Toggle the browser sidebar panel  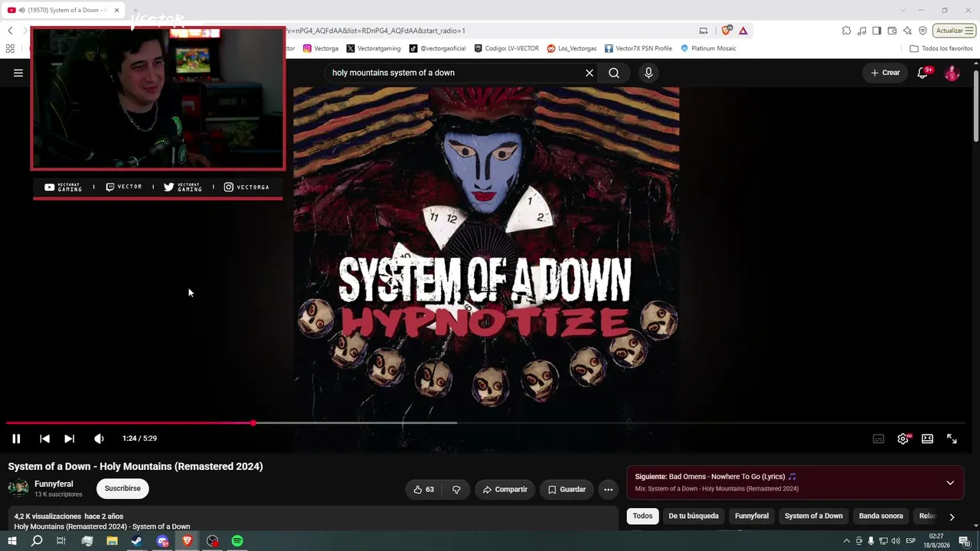pyautogui.click(x=877, y=31)
